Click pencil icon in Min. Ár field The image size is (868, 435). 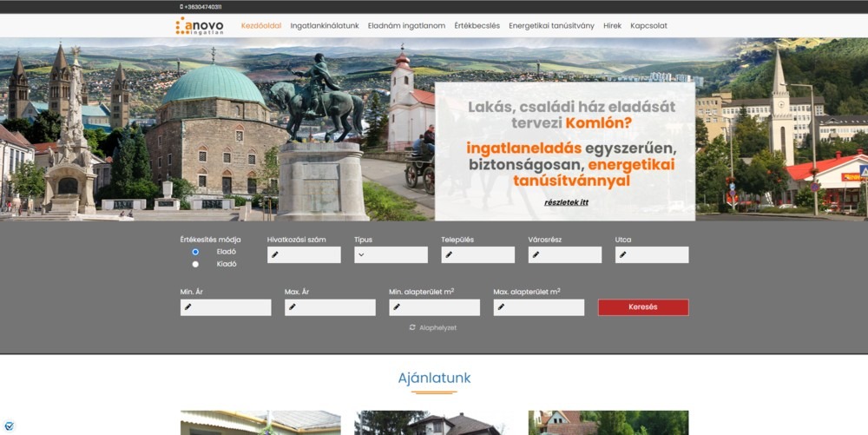(187, 307)
